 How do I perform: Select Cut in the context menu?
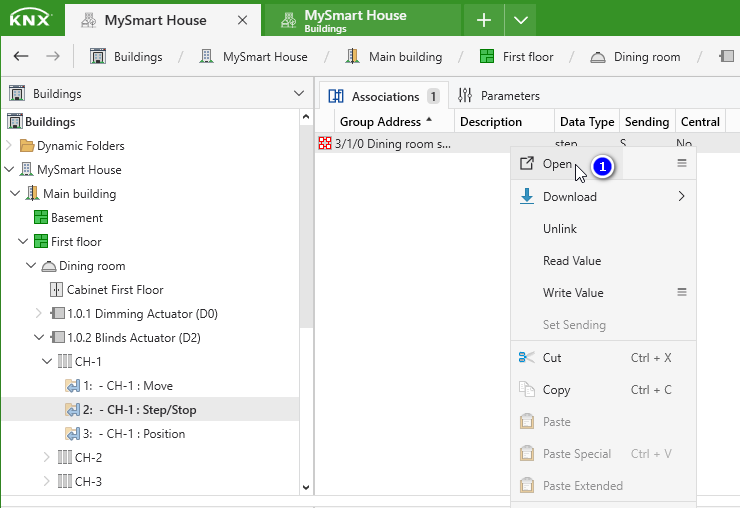click(x=603, y=357)
